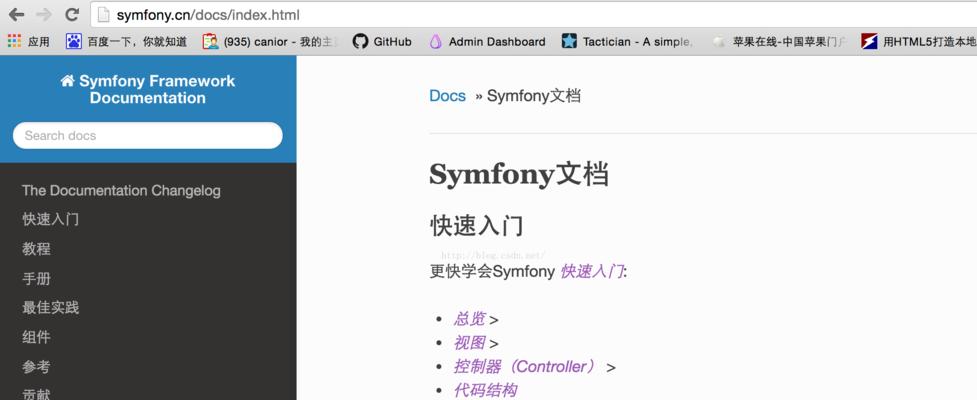Open the Tactician star bookmark icon
Screen dimensions: 977x400
569,42
